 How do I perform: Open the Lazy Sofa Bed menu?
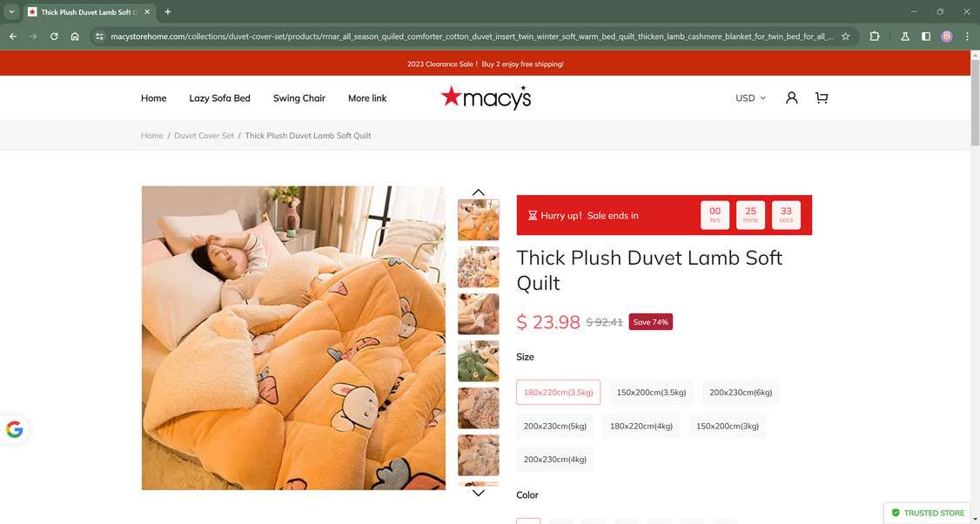pyautogui.click(x=219, y=98)
